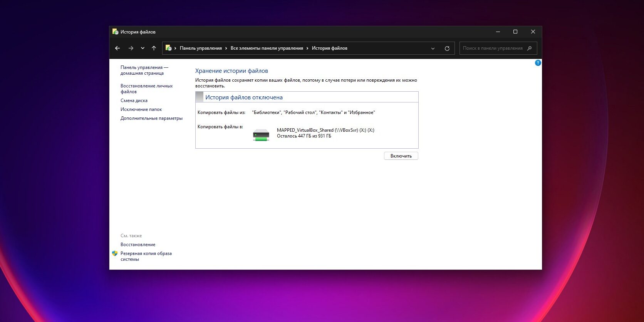Refresh the File History page

tap(447, 49)
